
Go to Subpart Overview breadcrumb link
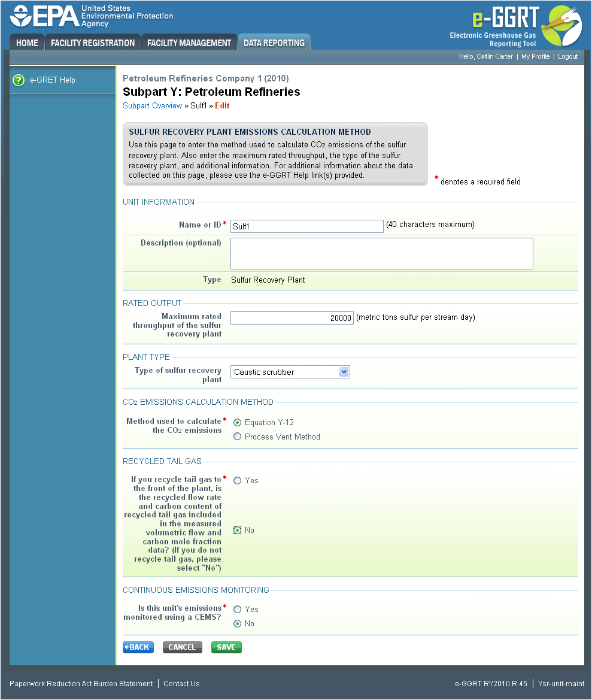tap(153, 106)
